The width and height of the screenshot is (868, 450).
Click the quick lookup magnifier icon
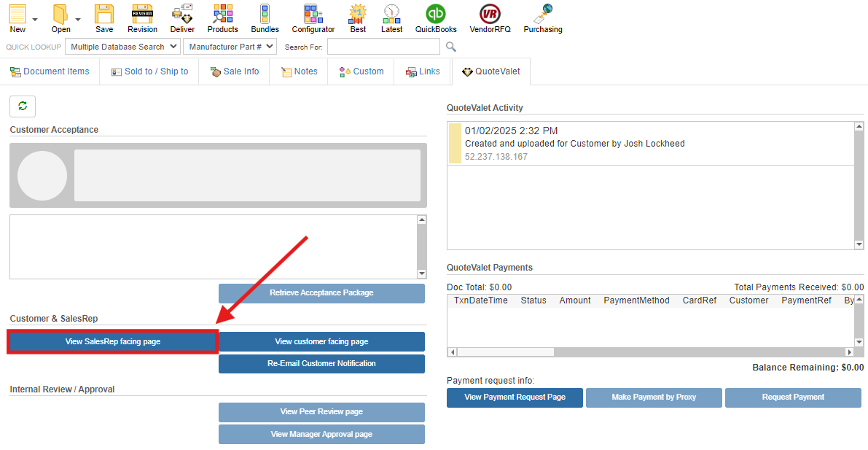pyautogui.click(x=451, y=47)
